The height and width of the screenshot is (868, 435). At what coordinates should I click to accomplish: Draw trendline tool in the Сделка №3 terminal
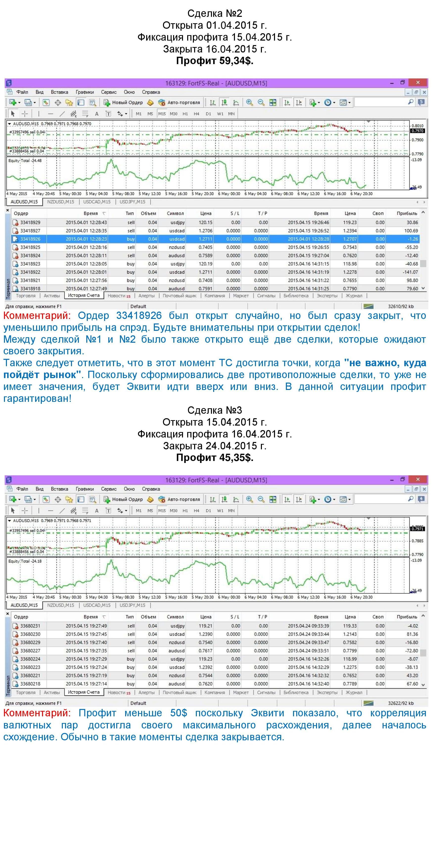[62, 511]
